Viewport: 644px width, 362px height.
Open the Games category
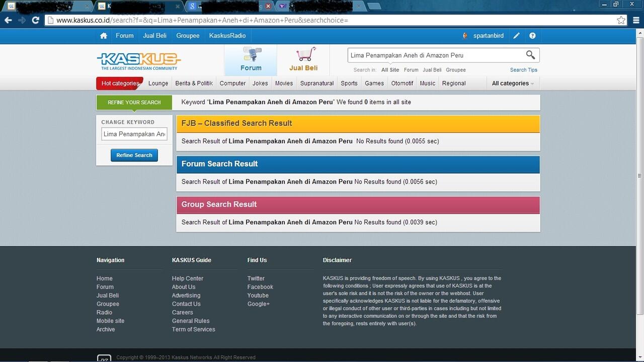coord(374,83)
